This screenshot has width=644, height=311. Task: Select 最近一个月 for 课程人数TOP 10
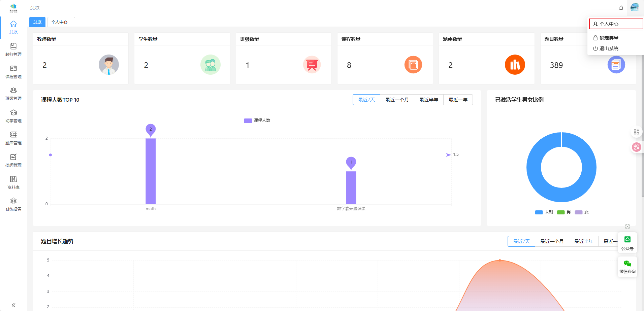click(397, 100)
